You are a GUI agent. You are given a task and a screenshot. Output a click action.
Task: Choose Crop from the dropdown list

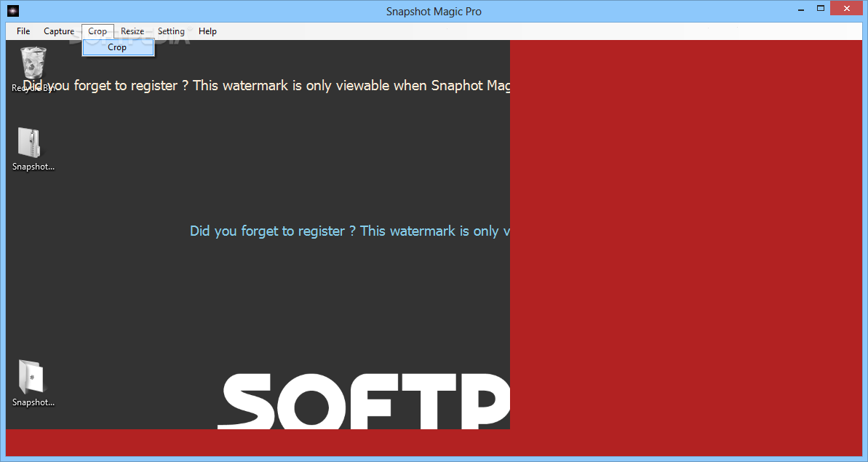pyautogui.click(x=118, y=47)
